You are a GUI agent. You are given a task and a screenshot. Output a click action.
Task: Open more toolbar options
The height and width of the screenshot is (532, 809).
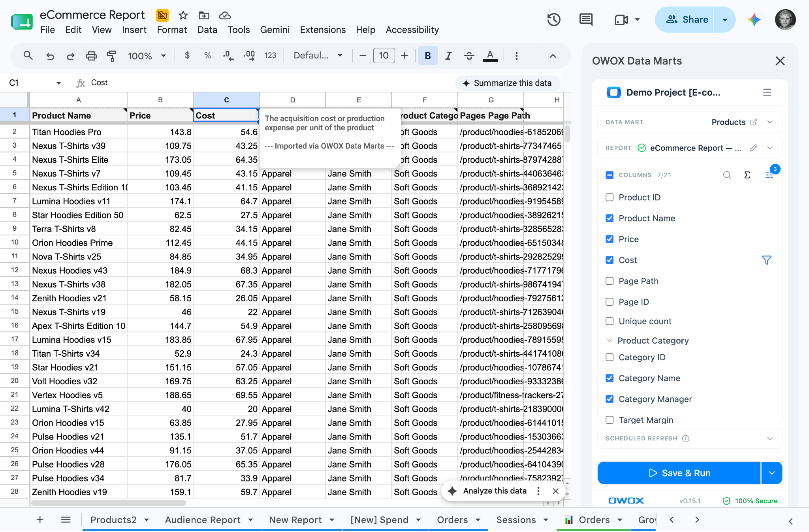516,56
